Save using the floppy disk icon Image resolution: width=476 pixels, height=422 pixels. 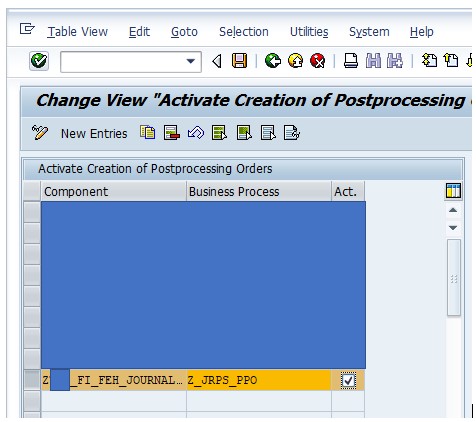point(239,61)
